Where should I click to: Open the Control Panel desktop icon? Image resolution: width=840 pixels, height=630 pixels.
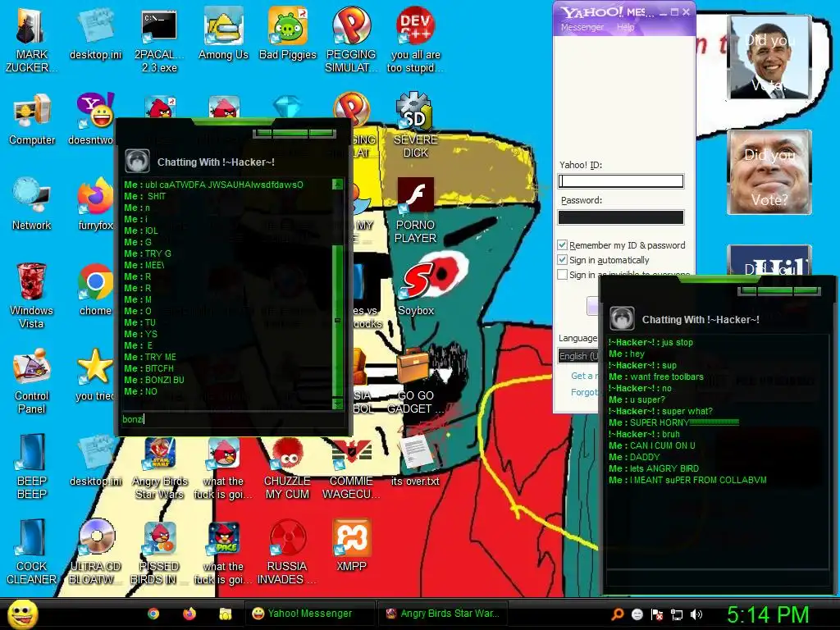pyautogui.click(x=32, y=381)
